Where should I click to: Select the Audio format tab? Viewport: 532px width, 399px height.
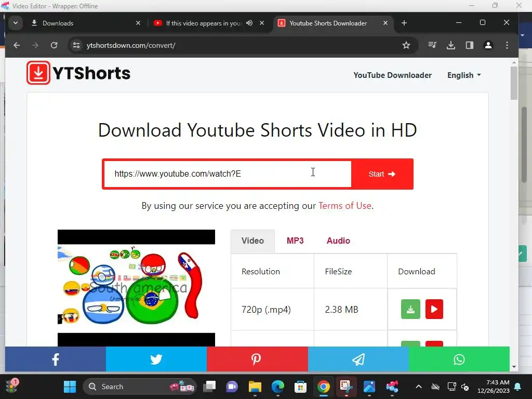338,241
